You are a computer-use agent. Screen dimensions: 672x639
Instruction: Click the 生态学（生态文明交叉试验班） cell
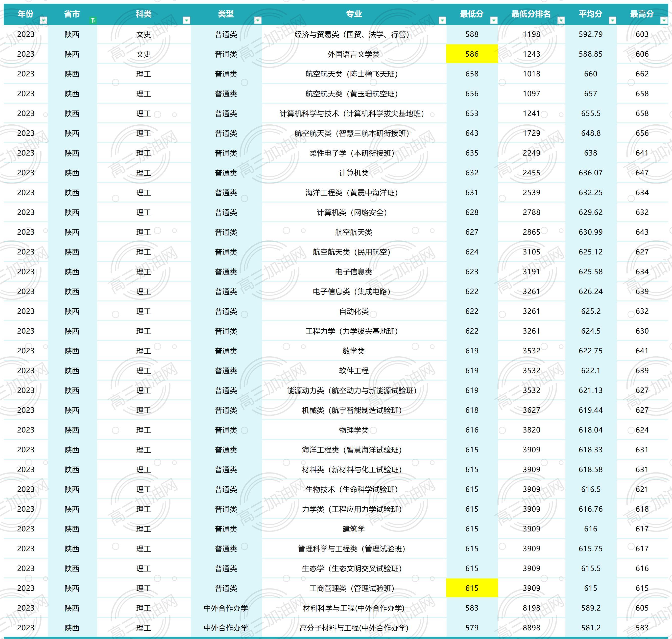tap(354, 568)
